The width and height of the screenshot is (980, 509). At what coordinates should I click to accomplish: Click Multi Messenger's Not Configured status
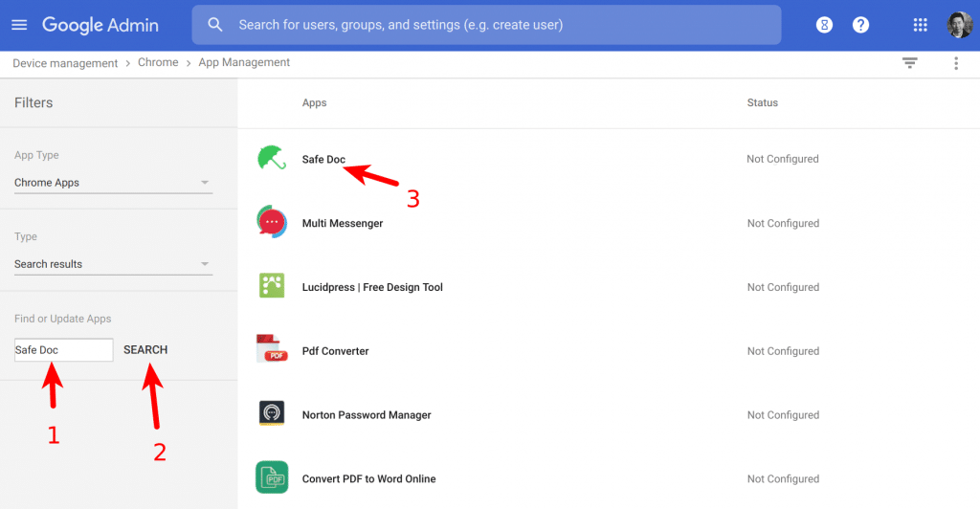pyautogui.click(x=783, y=224)
